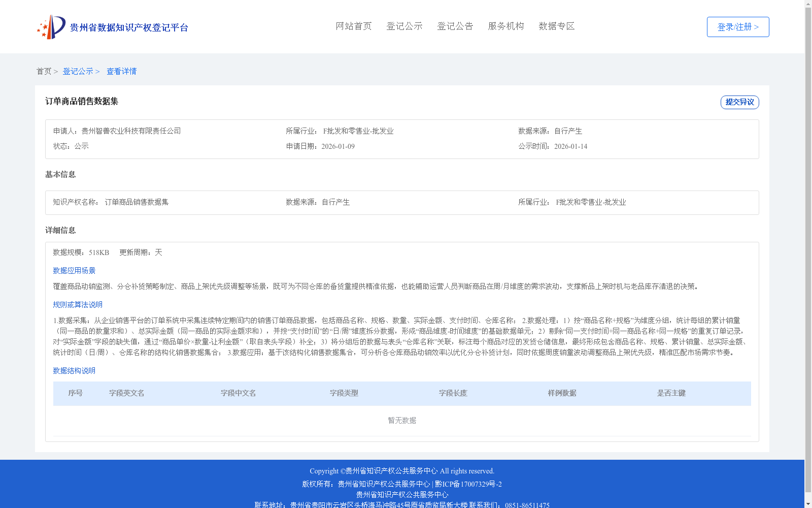Click 字段英文名 column header
812x508 pixels.
coord(127,393)
